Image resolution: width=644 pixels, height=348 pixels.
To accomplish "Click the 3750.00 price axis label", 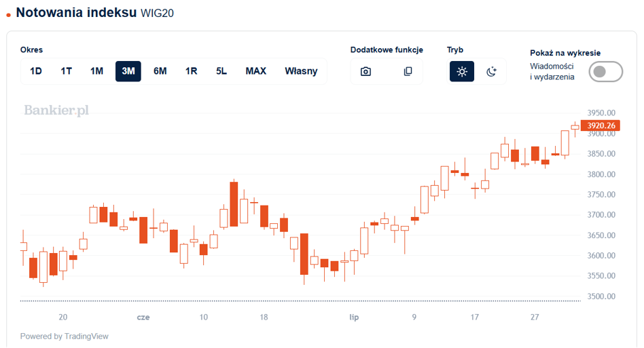I will [x=601, y=194].
